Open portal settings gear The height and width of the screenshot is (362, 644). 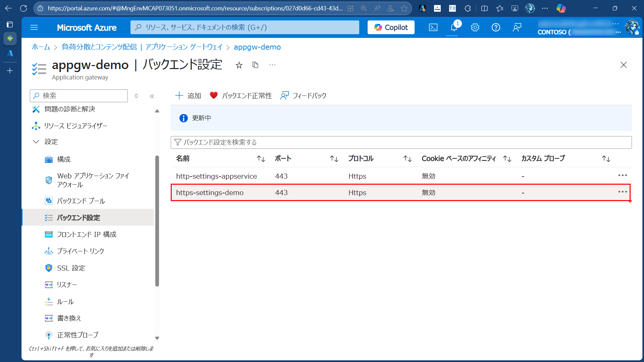(x=475, y=27)
